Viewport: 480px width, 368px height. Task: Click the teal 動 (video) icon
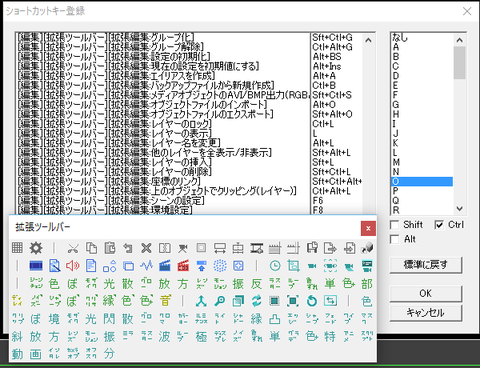pyautogui.click(x=17, y=354)
